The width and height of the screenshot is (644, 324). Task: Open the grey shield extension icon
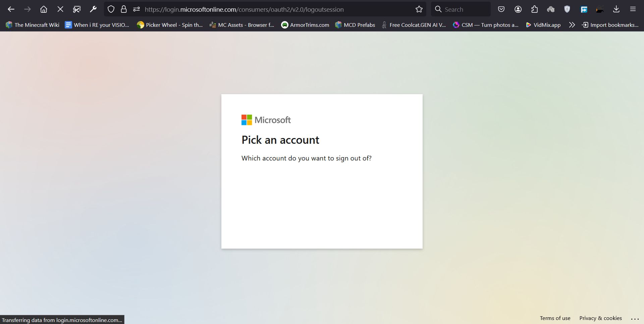click(567, 9)
